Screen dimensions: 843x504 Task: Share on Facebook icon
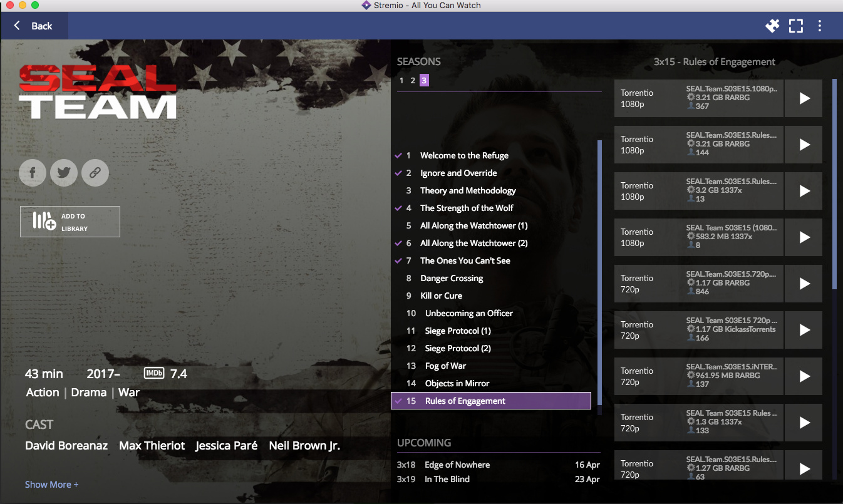[x=33, y=173]
